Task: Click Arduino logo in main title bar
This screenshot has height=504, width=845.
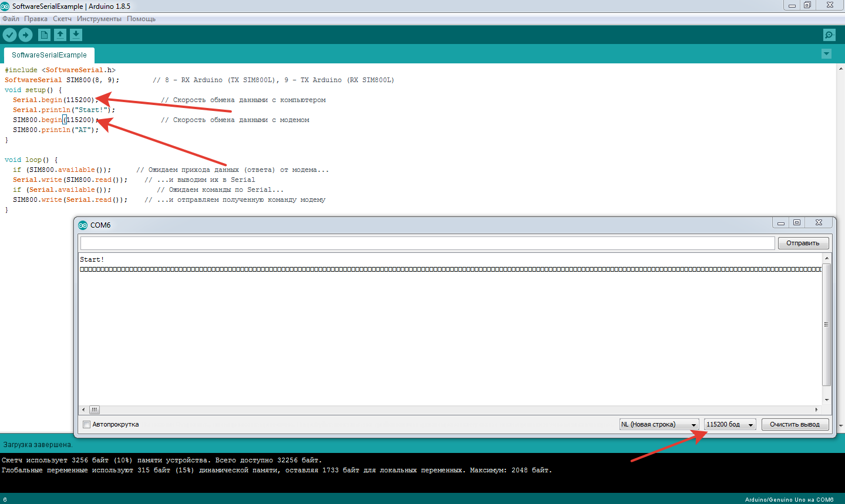Action: (5, 6)
